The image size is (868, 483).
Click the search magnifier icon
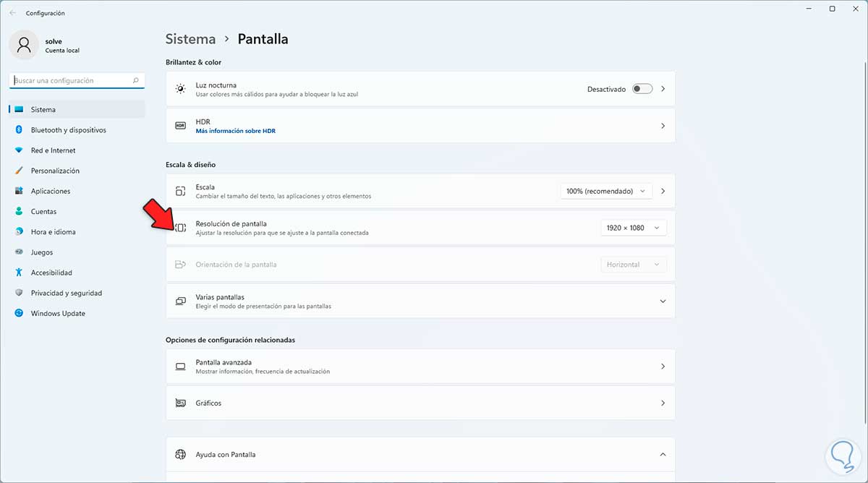[x=136, y=81]
